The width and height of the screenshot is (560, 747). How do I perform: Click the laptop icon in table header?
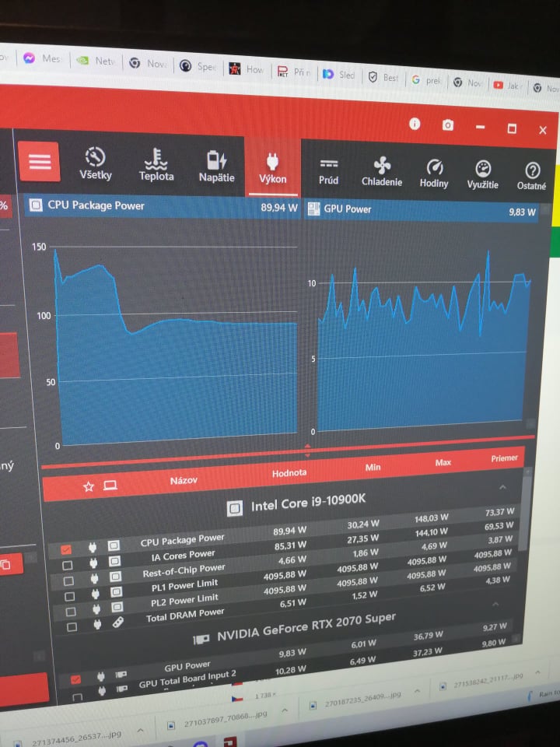tap(110, 485)
